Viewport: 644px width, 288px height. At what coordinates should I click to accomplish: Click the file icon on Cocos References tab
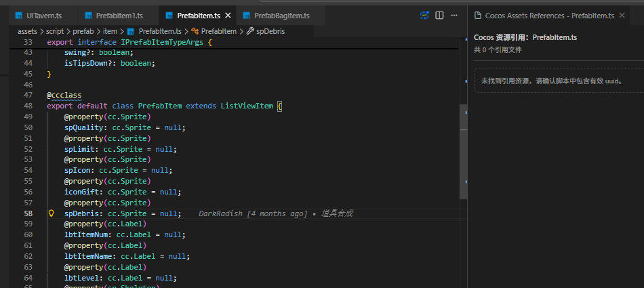477,15
